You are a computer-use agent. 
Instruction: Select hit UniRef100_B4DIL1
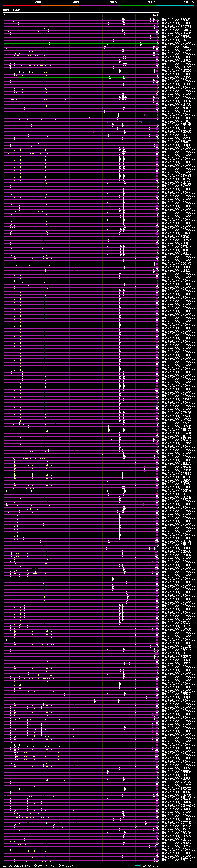177,436
